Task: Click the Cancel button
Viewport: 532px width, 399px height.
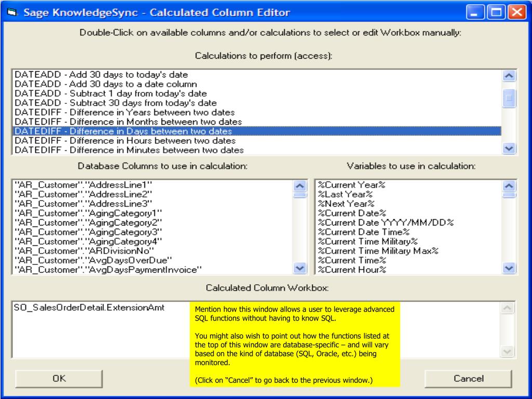Action: coord(468,378)
